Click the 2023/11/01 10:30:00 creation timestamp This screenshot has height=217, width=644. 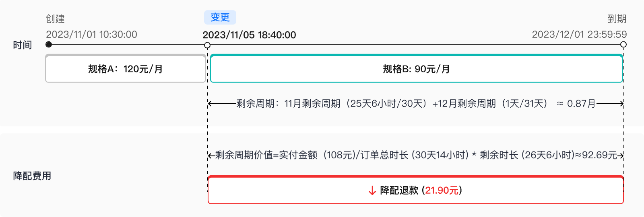coord(91,35)
